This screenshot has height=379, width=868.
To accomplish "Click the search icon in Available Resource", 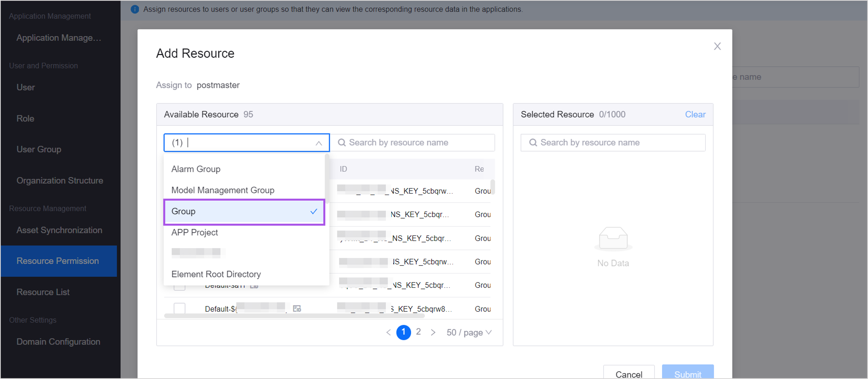I will pyautogui.click(x=341, y=142).
